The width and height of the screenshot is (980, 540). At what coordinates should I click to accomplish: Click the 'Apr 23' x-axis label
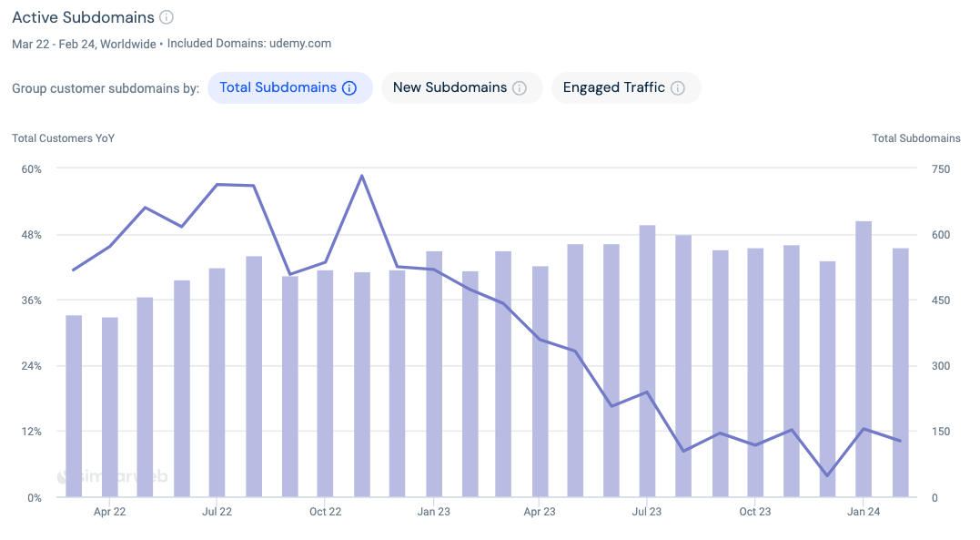(x=540, y=512)
